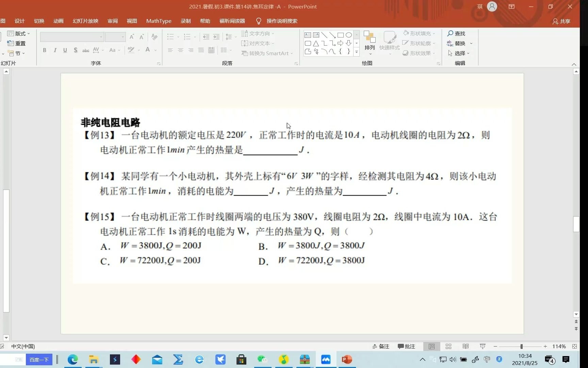Open 形状填充 shape fill
Image resolution: width=588 pixels, height=368 pixels.
(x=419, y=33)
